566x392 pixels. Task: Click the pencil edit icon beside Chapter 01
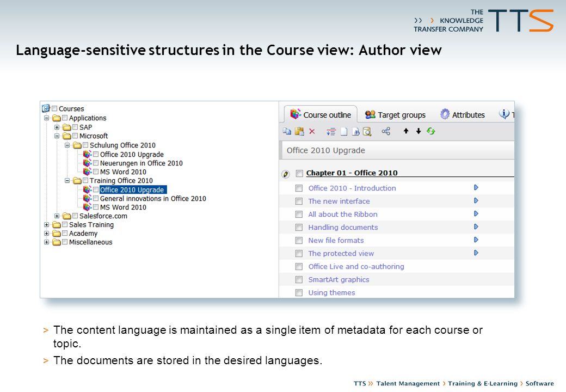click(x=286, y=174)
